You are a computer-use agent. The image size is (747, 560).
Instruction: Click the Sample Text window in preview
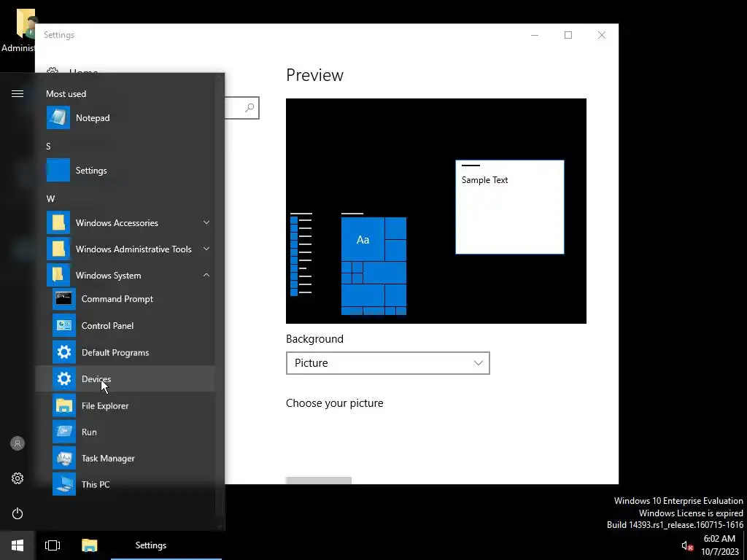tap(510, 207)
